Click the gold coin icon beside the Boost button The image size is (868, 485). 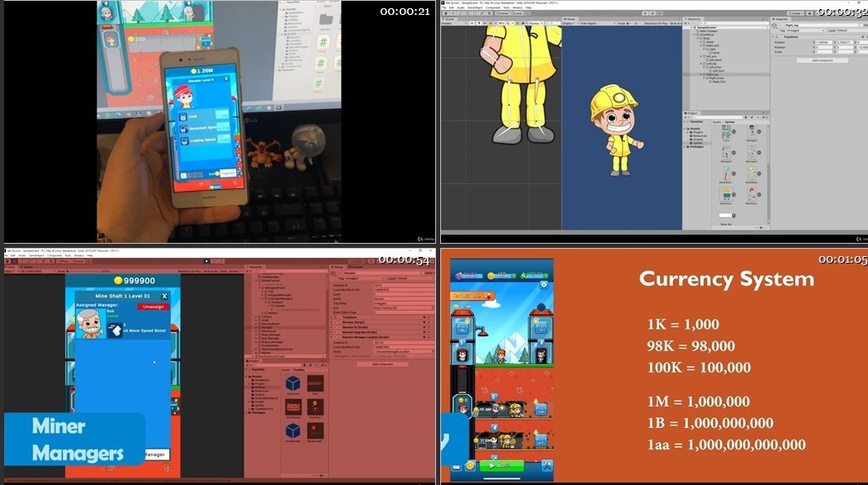(470, 466)
